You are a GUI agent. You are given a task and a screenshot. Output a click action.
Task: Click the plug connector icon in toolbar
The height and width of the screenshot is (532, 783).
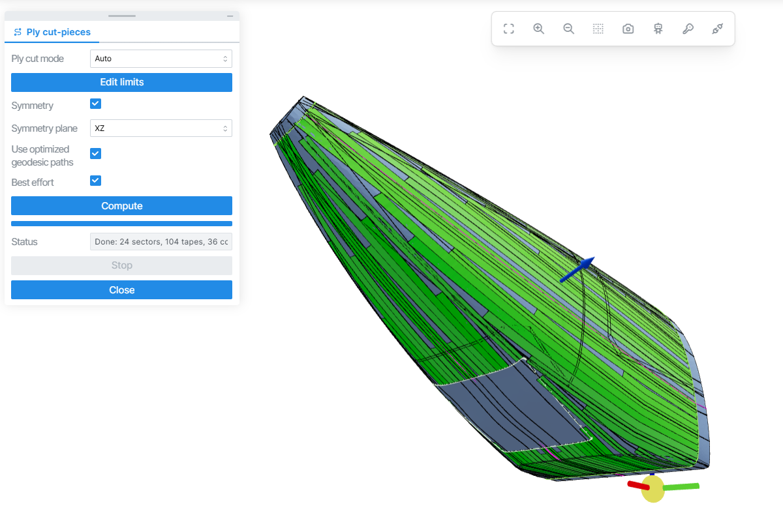718,29
